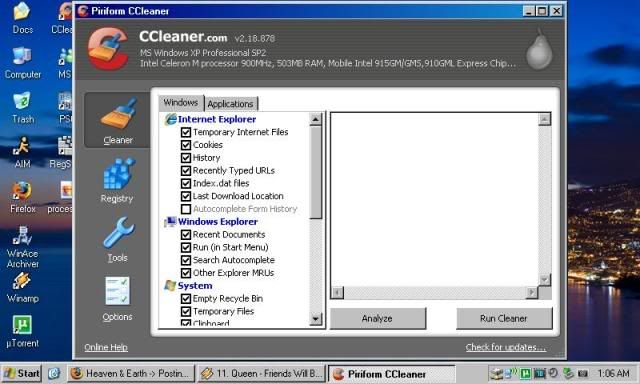Viewport: 640px width, 384px height.
Task: Open the Registry section
Action: [x=117, y=181]
